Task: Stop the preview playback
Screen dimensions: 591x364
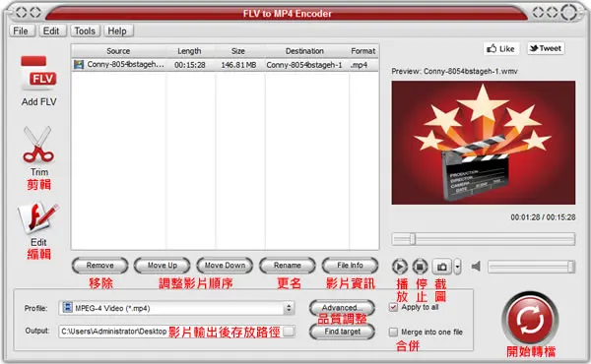Action: [420, 267]
